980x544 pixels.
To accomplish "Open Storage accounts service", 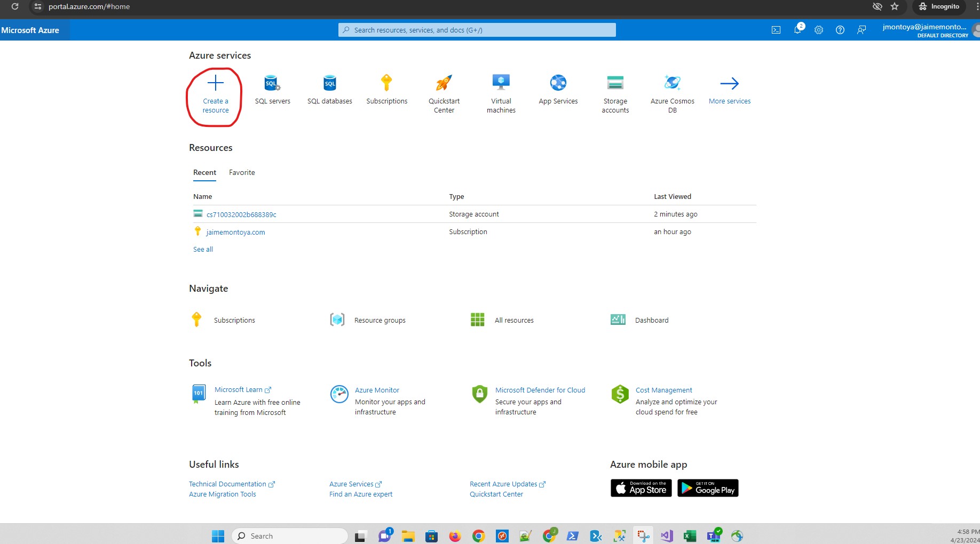I will tap(615, 94).
